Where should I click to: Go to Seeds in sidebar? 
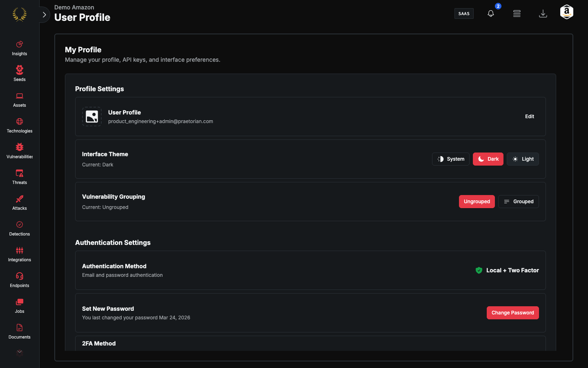[x=20, y=74]
